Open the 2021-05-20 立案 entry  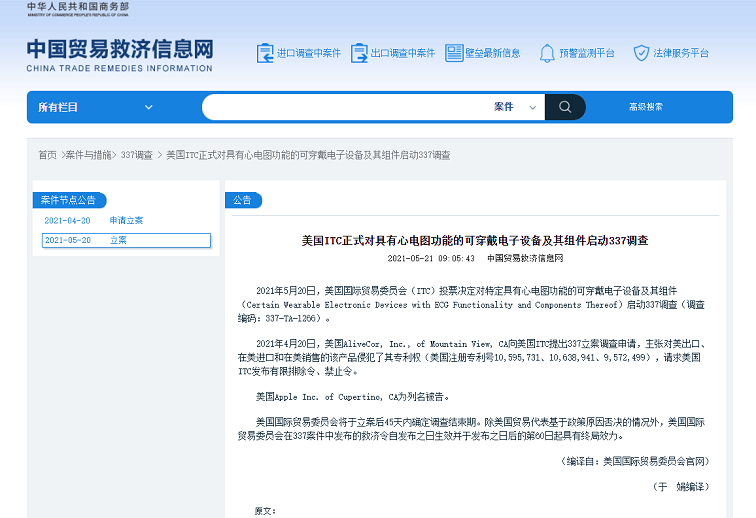coord(126,240)
